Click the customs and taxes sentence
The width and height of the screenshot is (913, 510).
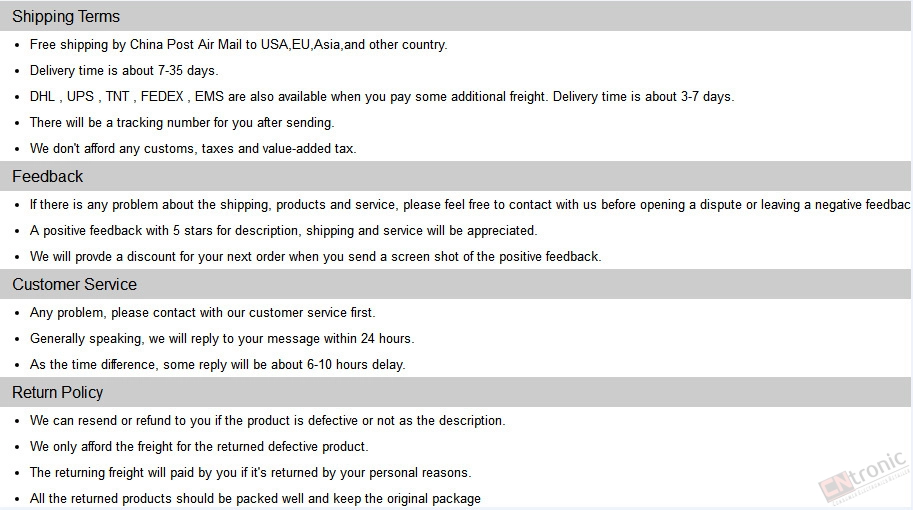click(193, 148)
